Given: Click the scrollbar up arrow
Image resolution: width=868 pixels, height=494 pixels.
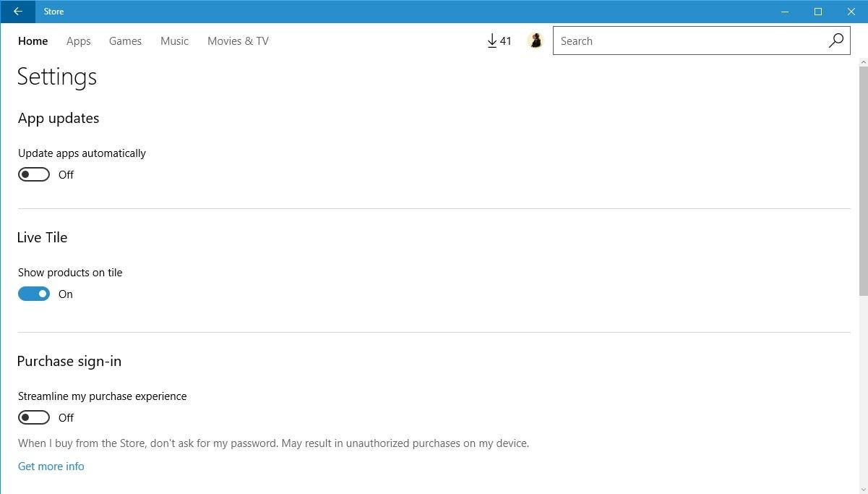Looking at the screenshot, I should pos(863,62).
